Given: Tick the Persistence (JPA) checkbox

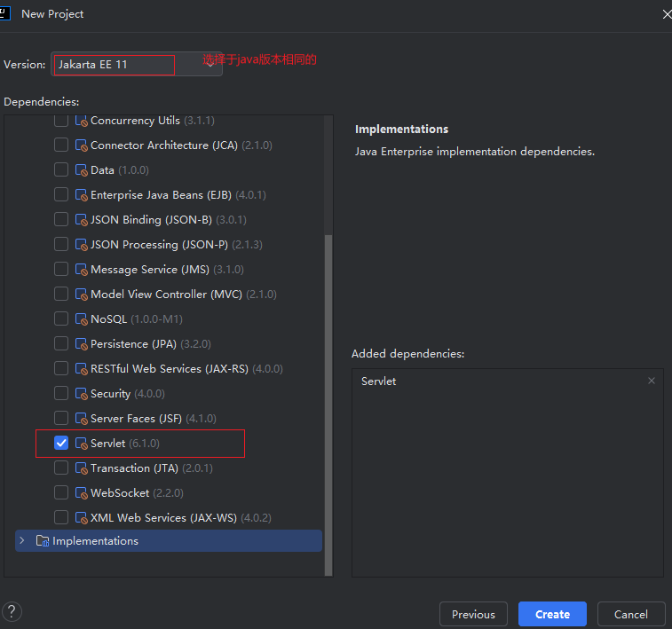Looking at the screenshot, I should pyautogui.click(x=61, y=343).
